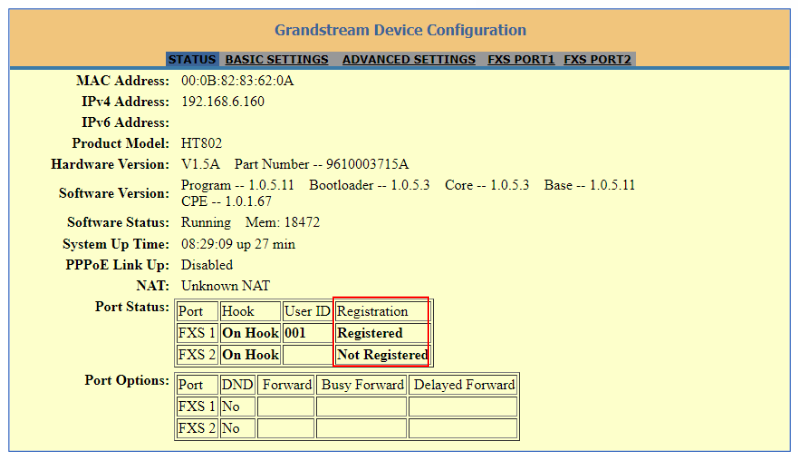Click the DND value No for FXS 1
798x460 pixels.
click(x=237, y=407)
